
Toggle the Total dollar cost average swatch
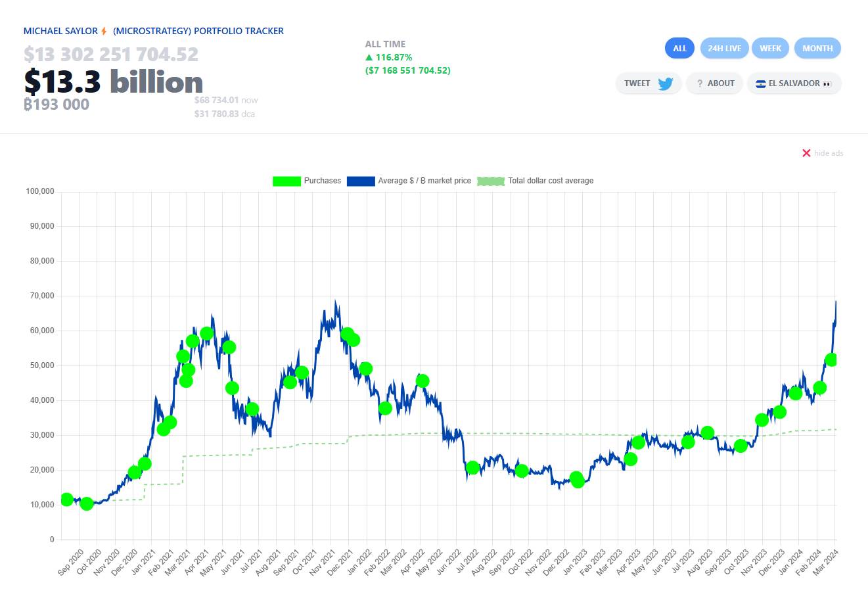coord(491,181)
